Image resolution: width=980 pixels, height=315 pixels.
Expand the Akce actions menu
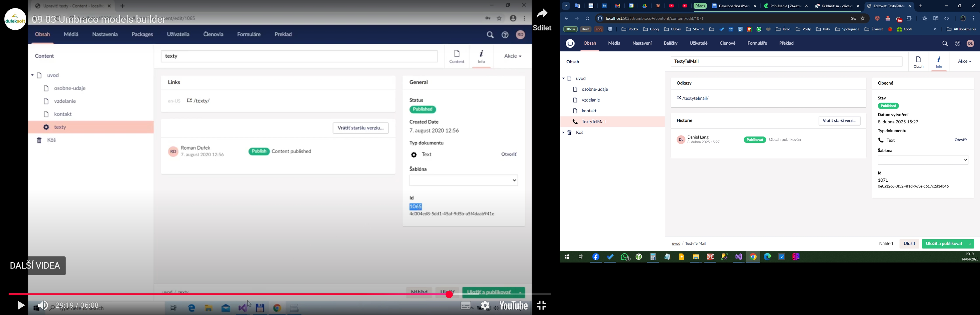coord(964,61)
